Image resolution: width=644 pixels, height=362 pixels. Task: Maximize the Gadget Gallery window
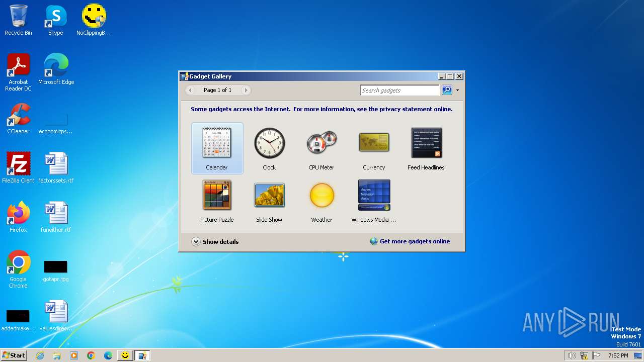click(x=450, y=76)
